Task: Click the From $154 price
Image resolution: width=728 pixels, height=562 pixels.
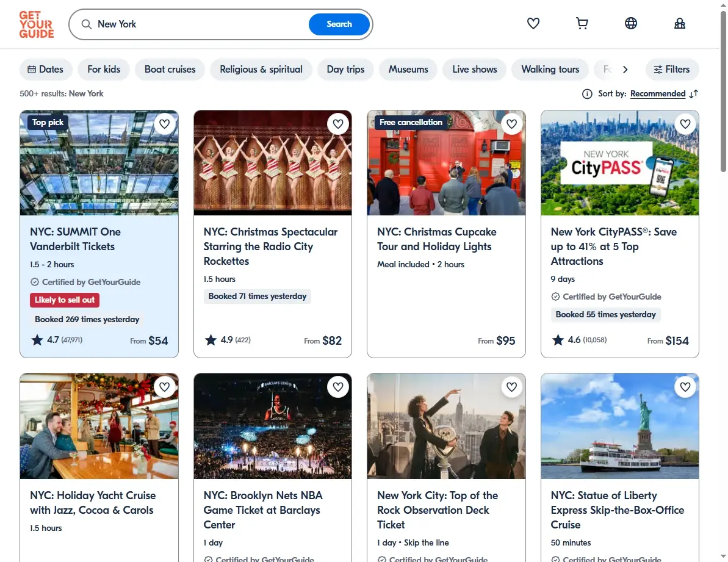Action: (668, 340)
